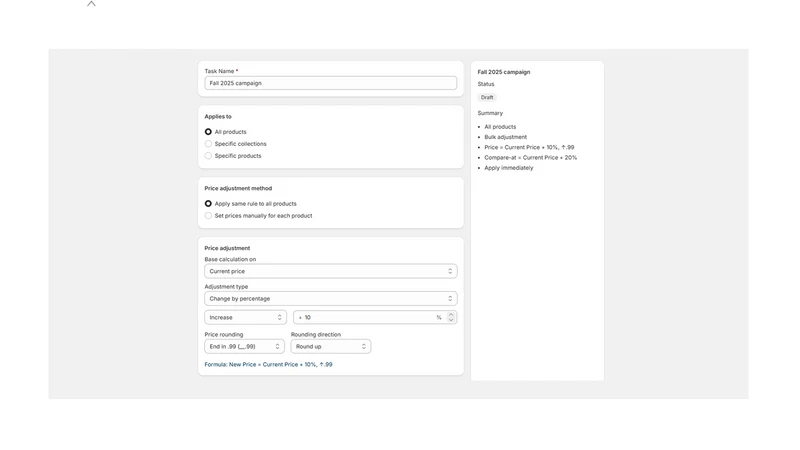Open the Adjustment type dropdown
Viewport: 800px width, 450px height.
point(331,298)
